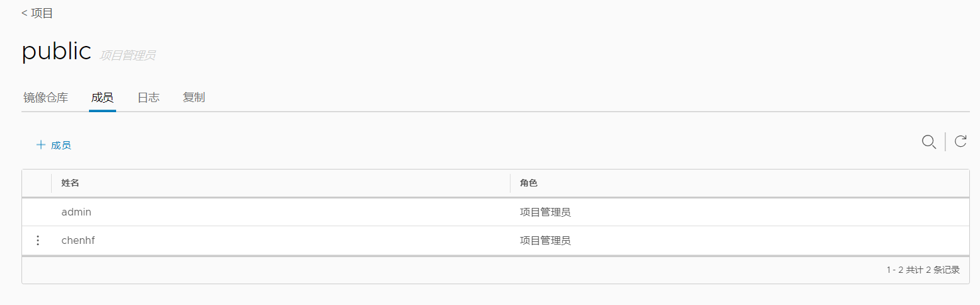Click the 姓名 column header
The width and height of the screenshot is (980, 305).
click(70, 183)
